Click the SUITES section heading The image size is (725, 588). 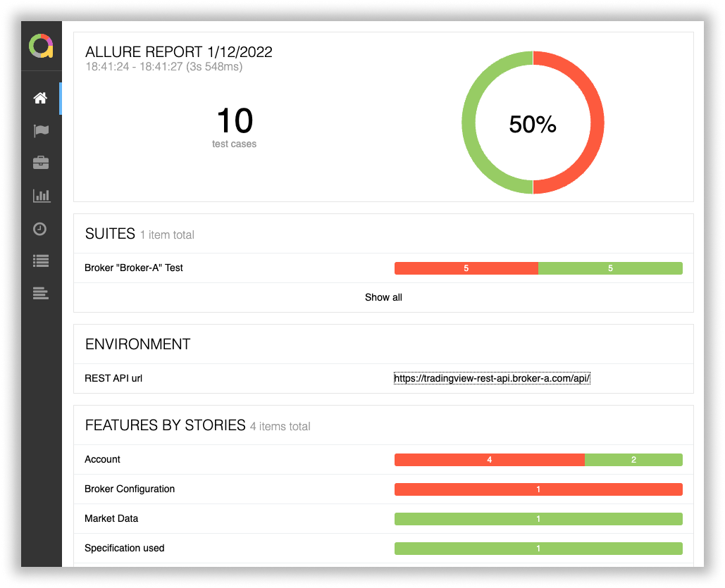pos(110,234)
